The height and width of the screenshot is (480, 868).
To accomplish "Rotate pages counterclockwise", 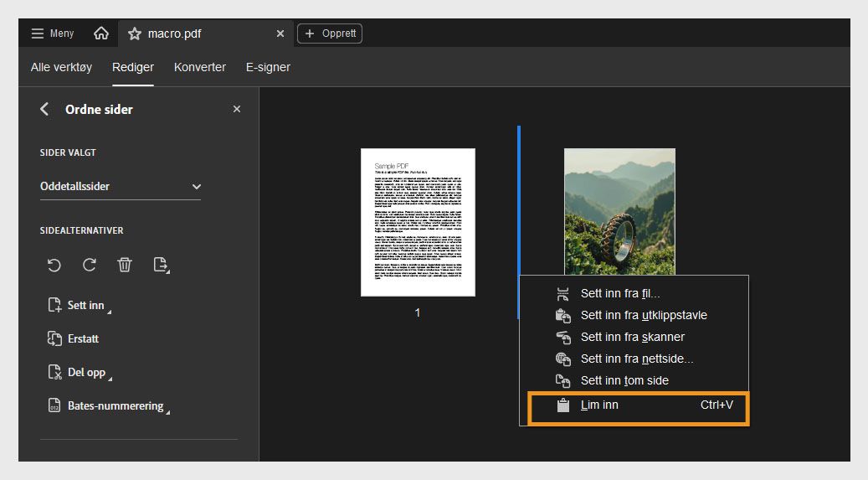I will click(x=54, y=265).
